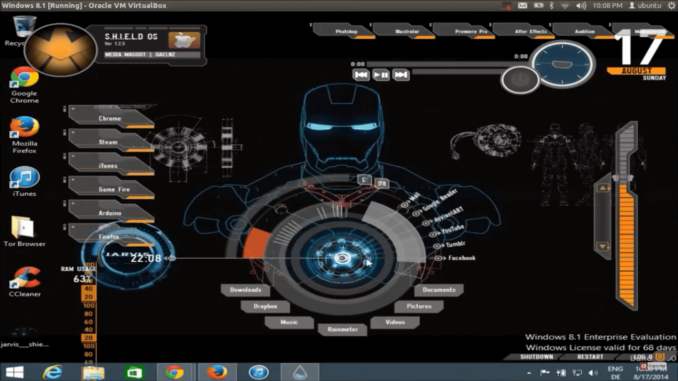Go to the previous track

tap(361, 75)
